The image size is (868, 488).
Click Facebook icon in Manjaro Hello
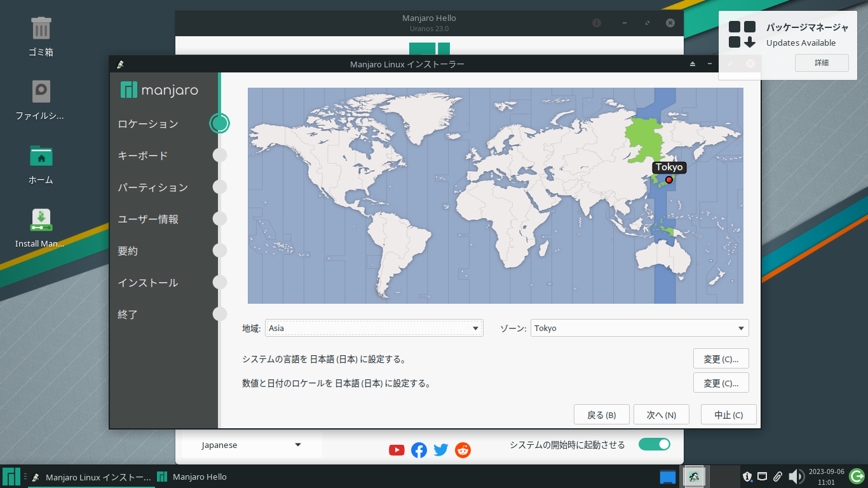pyautogui.click(x=419, y=450)
